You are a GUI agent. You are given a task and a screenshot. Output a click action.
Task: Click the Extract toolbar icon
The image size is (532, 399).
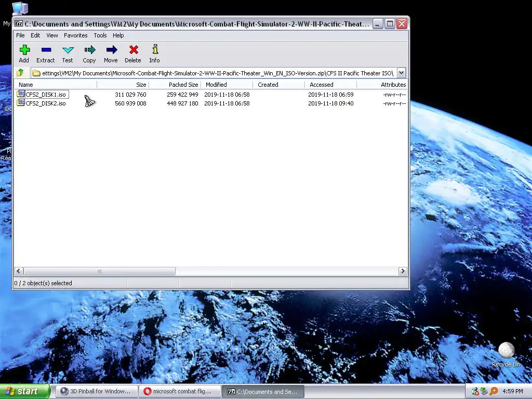click(x=46, y=50)
